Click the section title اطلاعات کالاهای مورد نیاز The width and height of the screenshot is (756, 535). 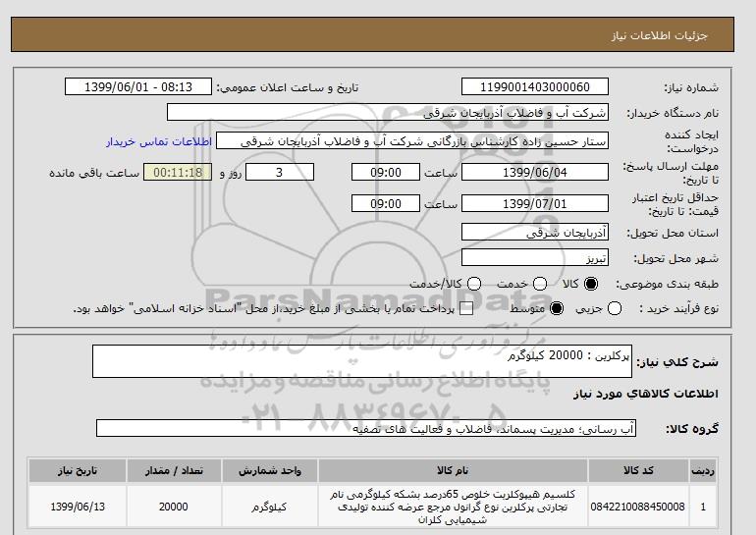646,394
